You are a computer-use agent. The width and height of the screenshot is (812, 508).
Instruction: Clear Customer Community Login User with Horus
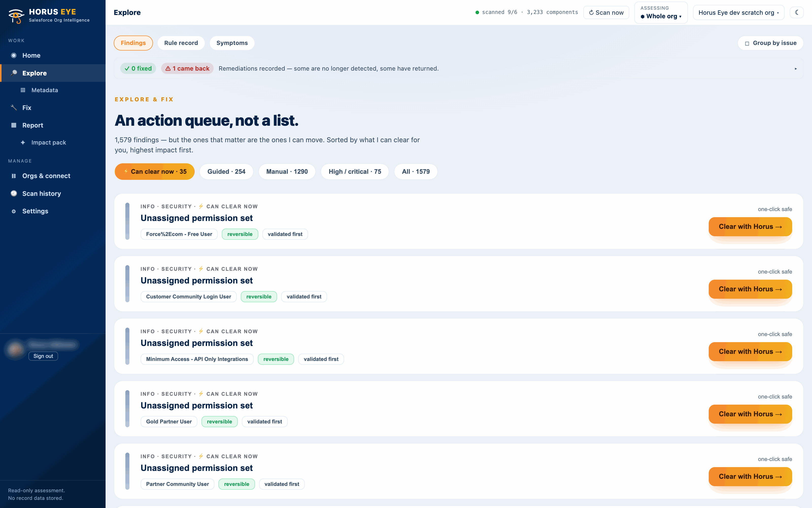tap(750, 289)
